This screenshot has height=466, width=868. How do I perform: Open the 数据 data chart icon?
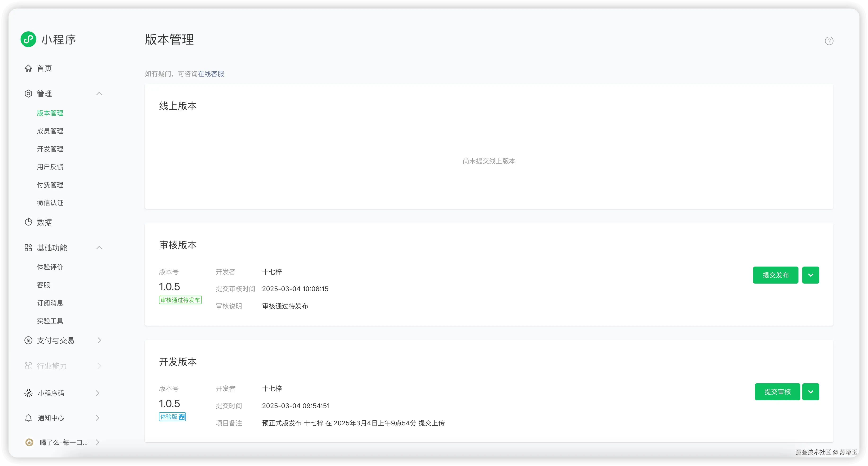pos(28,222)
